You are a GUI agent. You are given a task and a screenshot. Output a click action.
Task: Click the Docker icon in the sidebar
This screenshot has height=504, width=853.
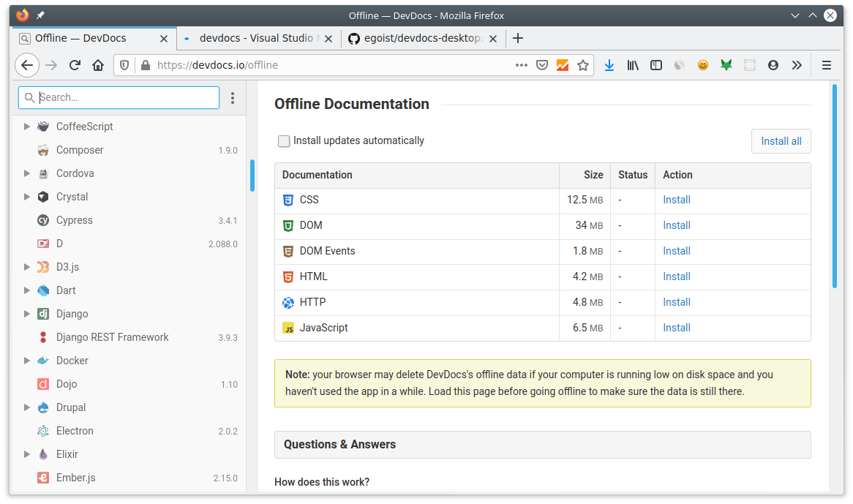click(x=43, y=361)
